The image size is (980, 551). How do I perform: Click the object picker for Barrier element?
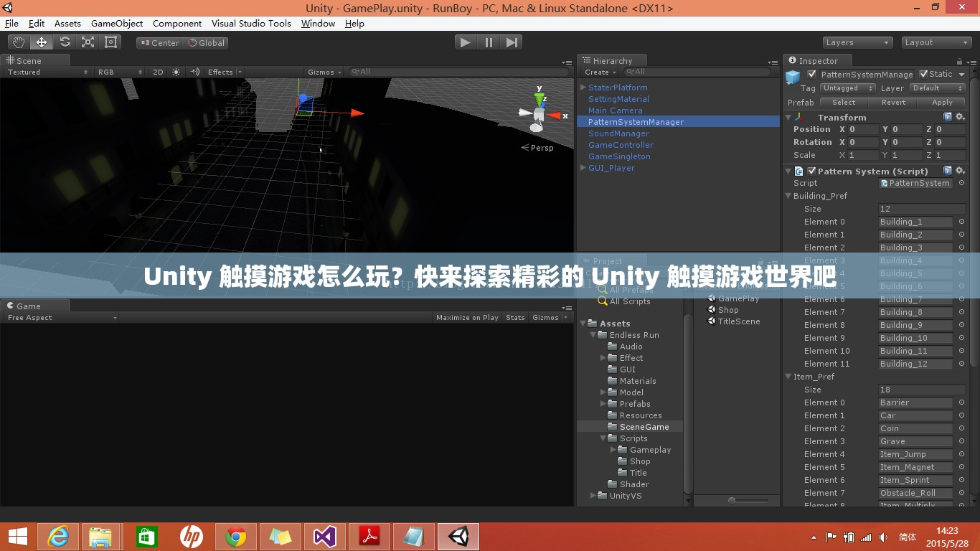(x=961, y=402)
